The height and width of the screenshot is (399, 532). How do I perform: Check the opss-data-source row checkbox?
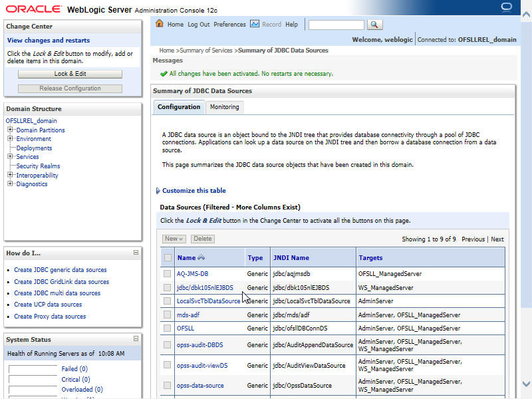pyautogui.click(x=167, y=385)
